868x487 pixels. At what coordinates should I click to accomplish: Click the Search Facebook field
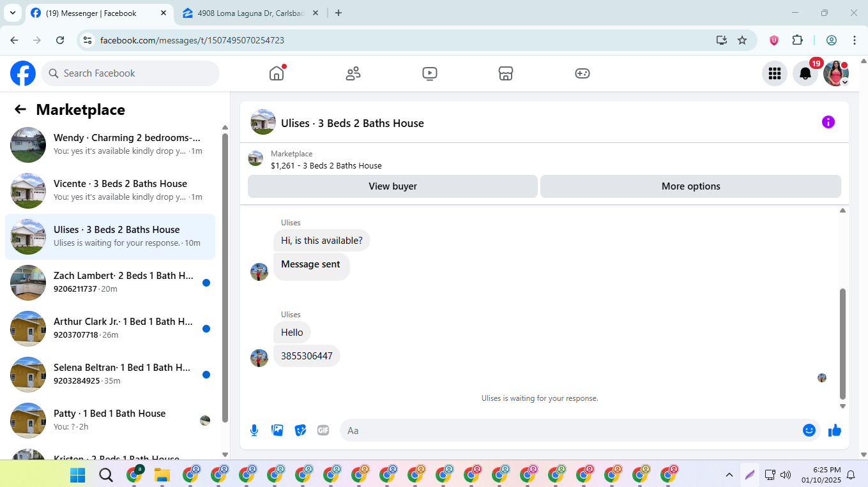130,73
